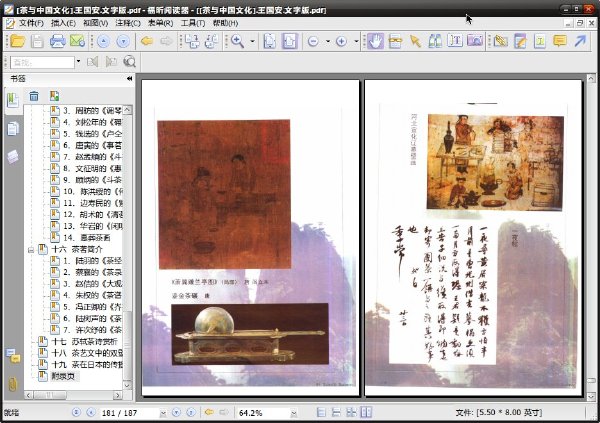Open the 64.2% zoom level dropdown
600x423 pixels.
pos(294,413)
